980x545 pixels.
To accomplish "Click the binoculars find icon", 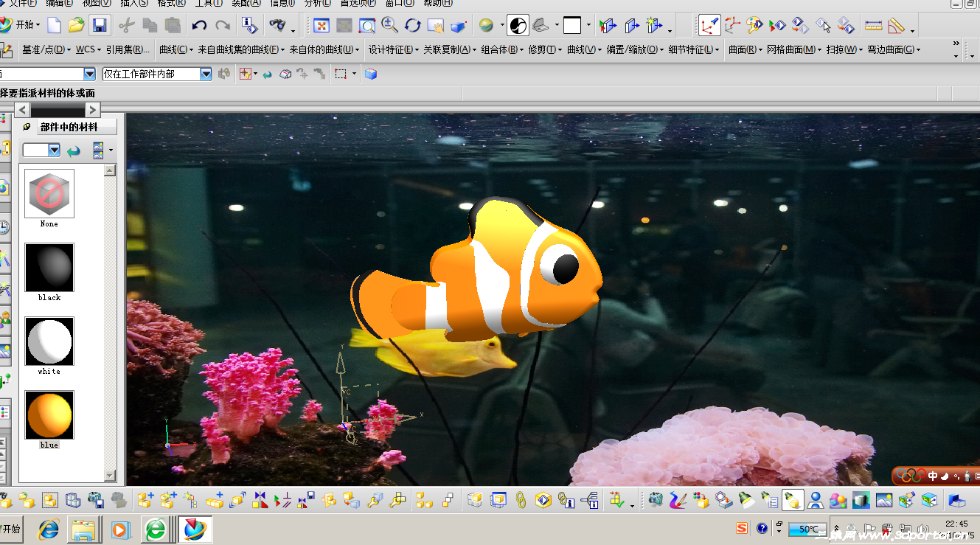I will (277, 26).
